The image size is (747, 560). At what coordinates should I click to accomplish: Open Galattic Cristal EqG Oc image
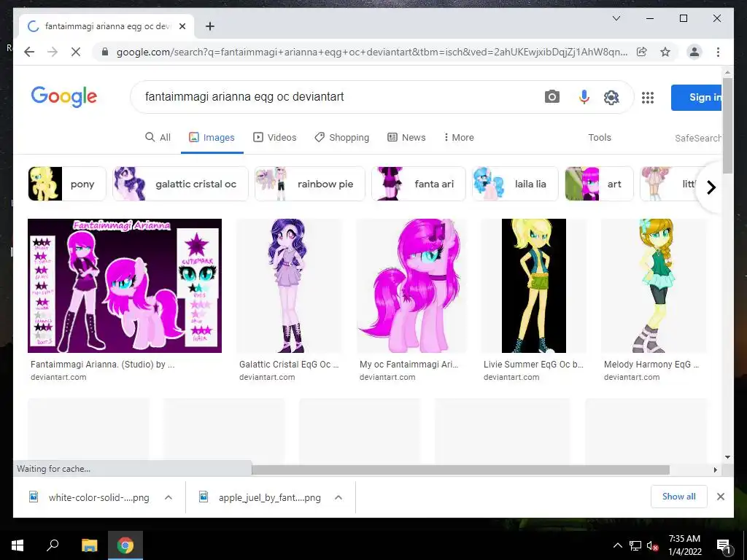point(289,286)
